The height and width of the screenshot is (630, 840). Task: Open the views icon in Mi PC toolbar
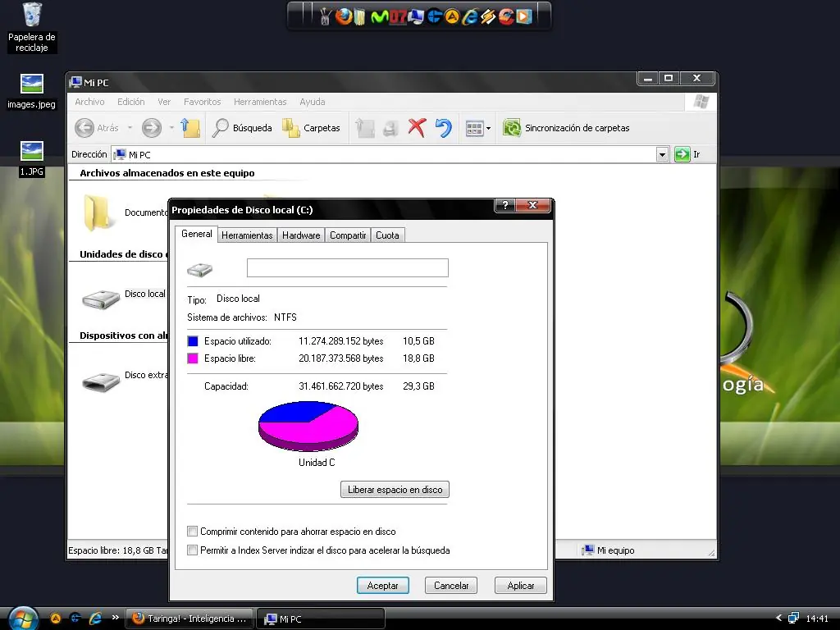coord(474,129)
